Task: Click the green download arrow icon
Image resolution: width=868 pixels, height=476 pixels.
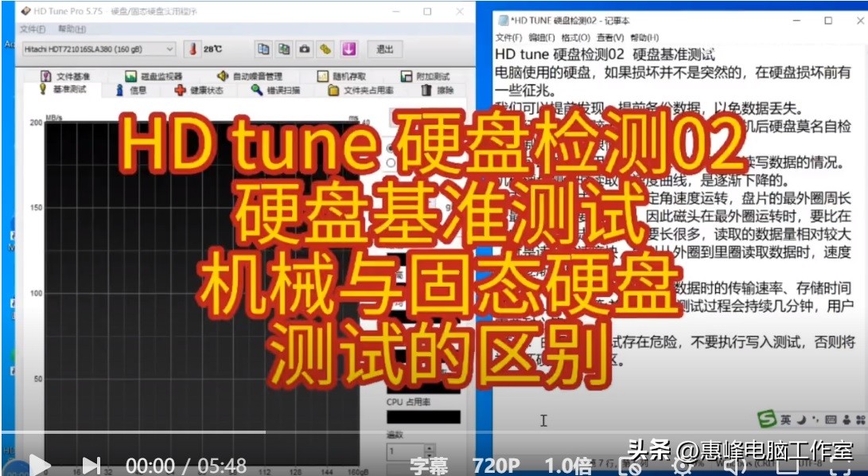Action: tap(348, 49)
